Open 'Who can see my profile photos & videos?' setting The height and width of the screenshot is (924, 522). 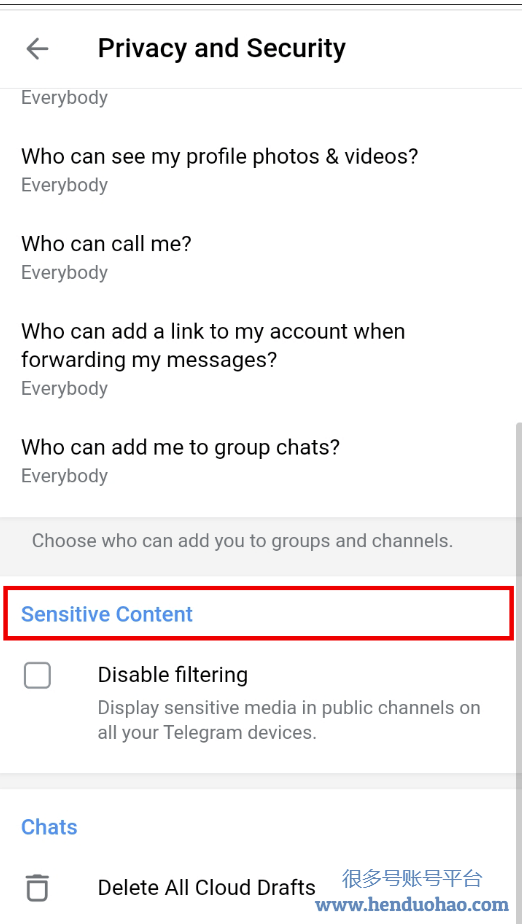click(x=261, y=170)
